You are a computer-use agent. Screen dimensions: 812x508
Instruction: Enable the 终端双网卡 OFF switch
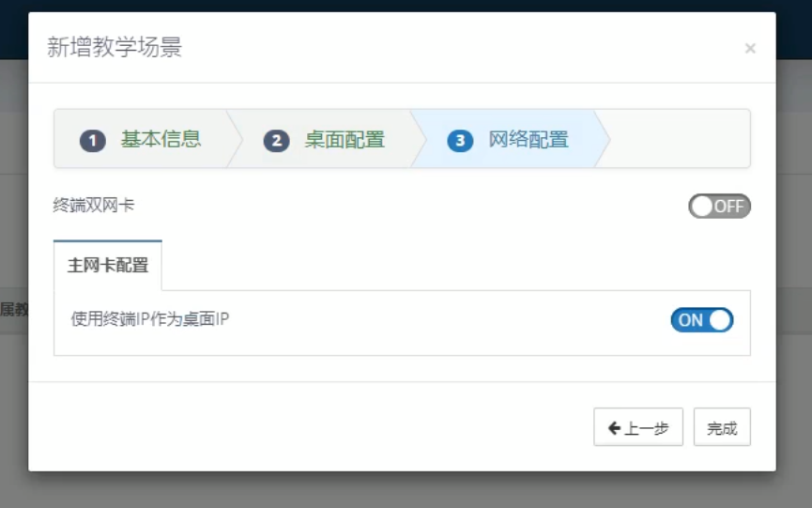pyautogui.click(x=719, y=207)
